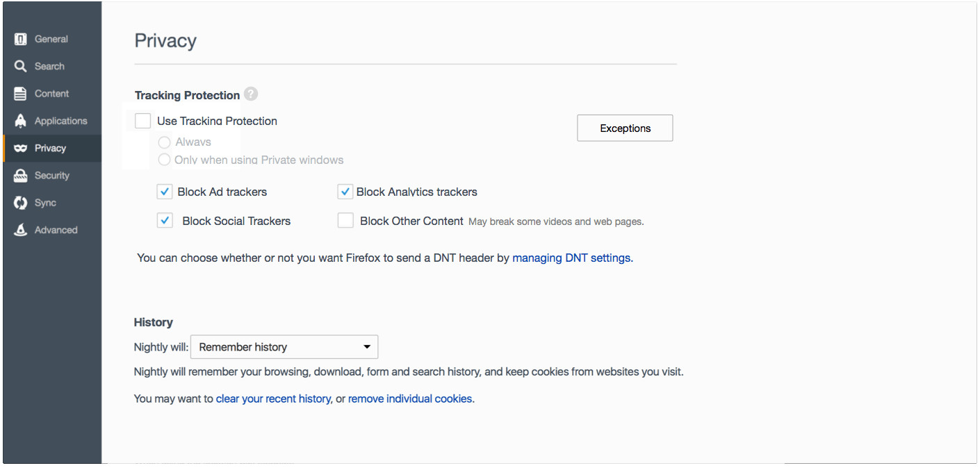Viewport: 980px width, 468px height.
Task: Enable the Use Tracking Protection checkbox
Action: click(x=142, y=121)
